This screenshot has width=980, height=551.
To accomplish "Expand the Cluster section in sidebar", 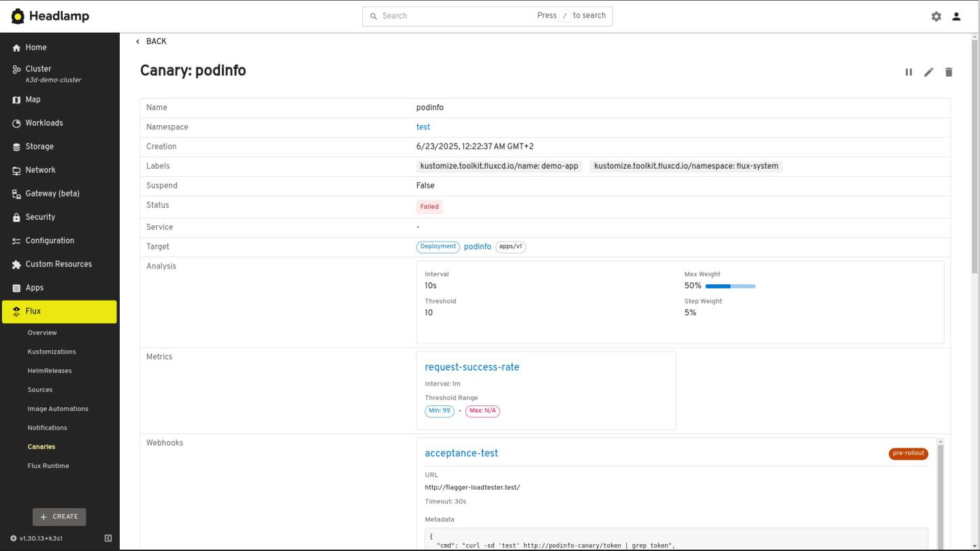I will tap(38, 69).
